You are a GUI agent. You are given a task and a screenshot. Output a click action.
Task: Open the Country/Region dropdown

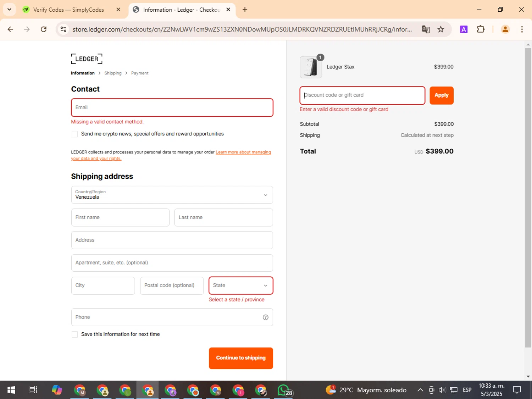point(172,195)
